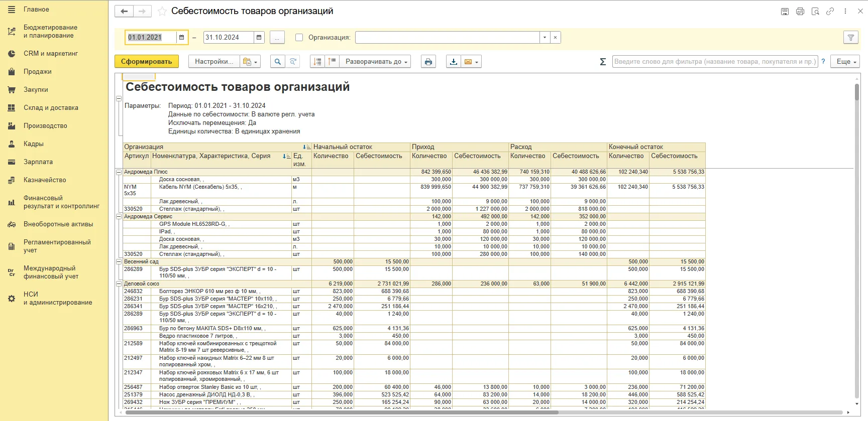Select the Кабель NYM (Севкабель) 5х35 row
The width and height of the screenshot is (868, 421).
pos(414,190)
